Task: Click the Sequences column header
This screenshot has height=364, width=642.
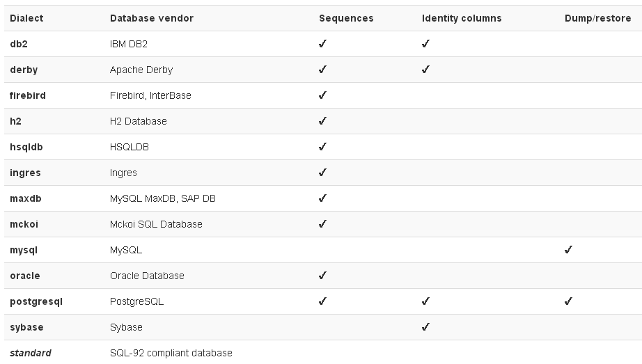Action: click(x=346, y=18)
